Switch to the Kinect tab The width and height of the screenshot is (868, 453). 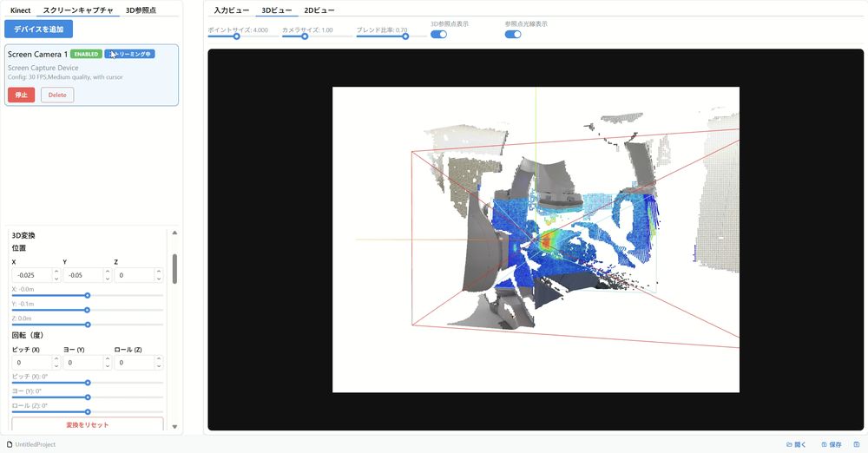21,10
